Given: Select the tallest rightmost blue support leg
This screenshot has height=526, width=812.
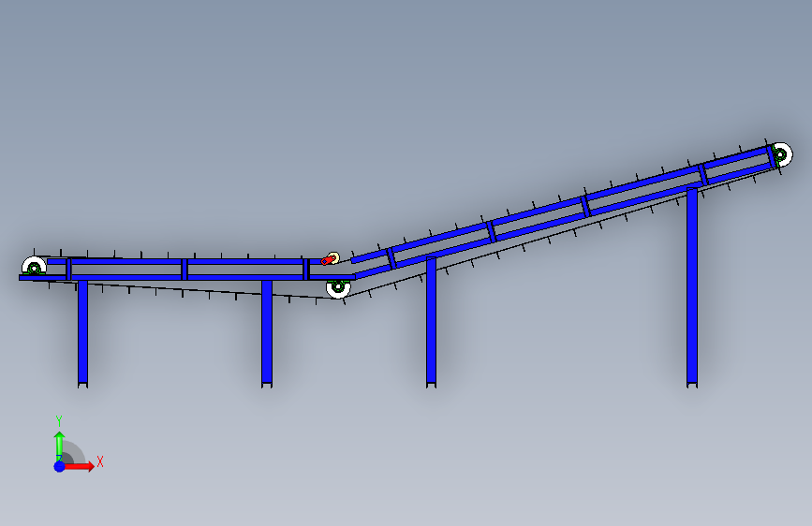Looking at the screenshot, I should [x=692, y=287].
